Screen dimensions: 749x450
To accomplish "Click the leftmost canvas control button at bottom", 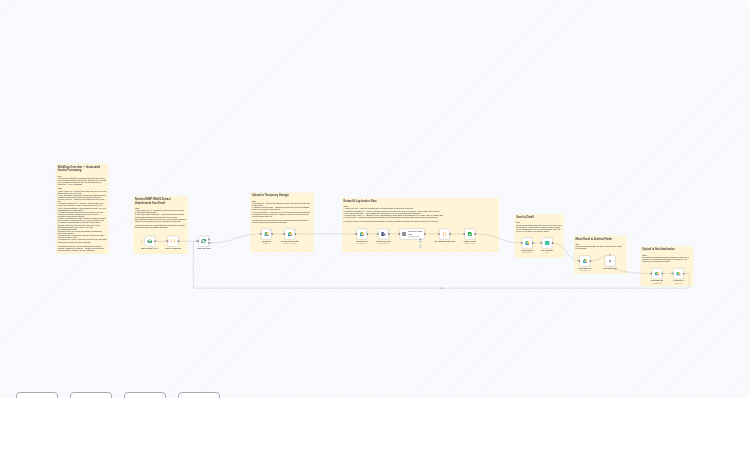I will 37,397.
